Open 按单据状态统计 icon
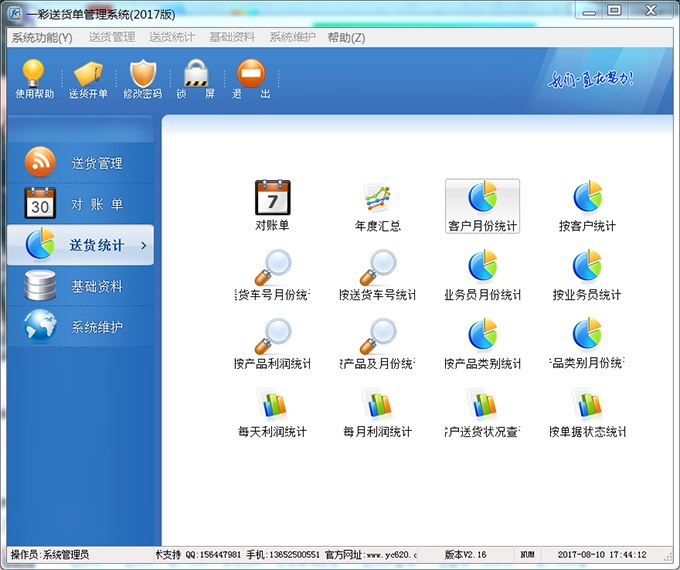680x570 pixels. point(587,413)
